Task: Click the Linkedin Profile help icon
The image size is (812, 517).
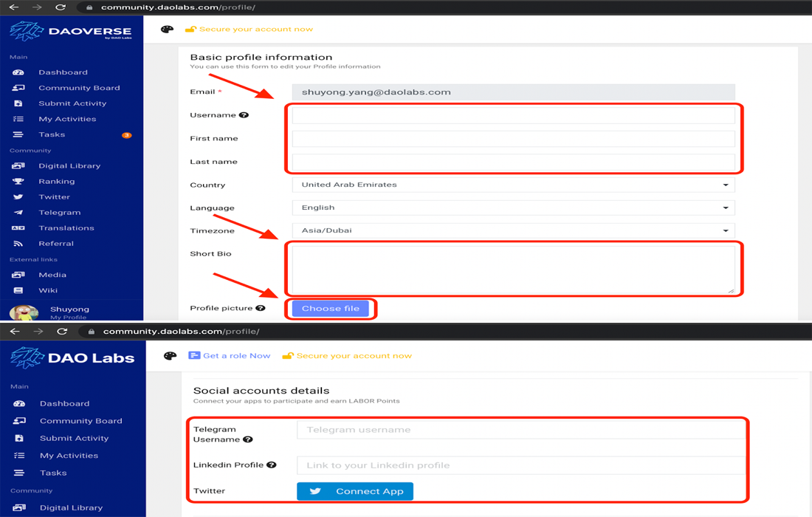Action: [272, 465]
